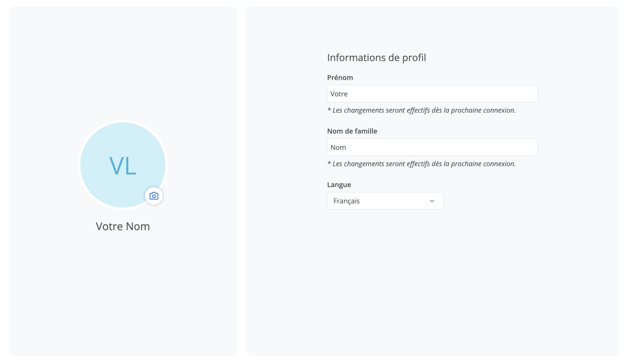The image size is (627, 364).
Task: Click the asterisk before the first helper note
Action: (329, 110)
